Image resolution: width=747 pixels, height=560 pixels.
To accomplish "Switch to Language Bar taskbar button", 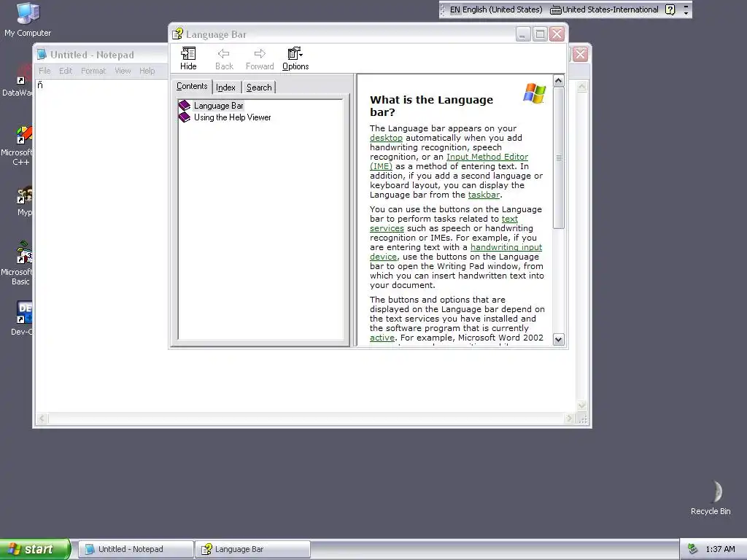I will pyautogui.click(x=252, y=549).
